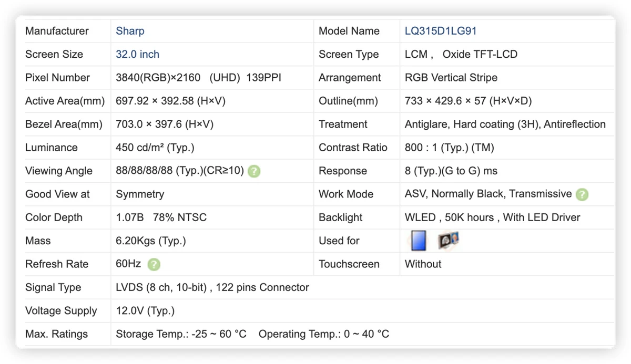Click the Signal Type label
Image resolution: width=631 pixels, height=364 pixels.
pos(53,287)
